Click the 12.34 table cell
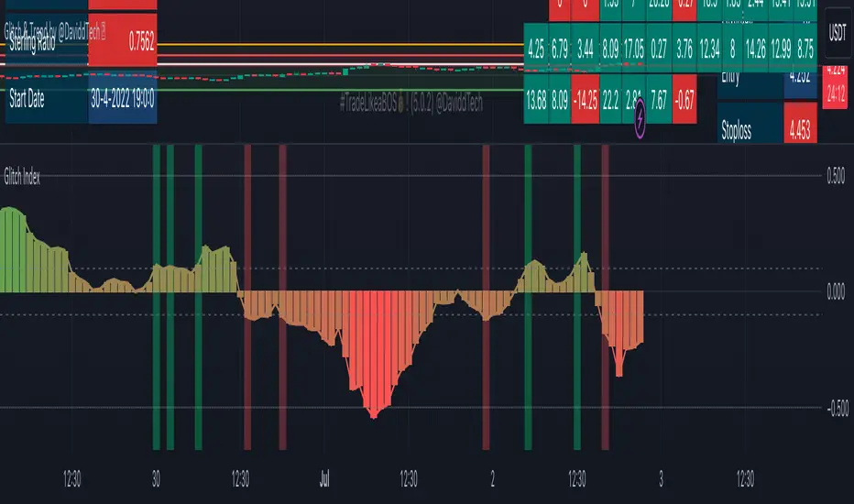Image resolution: width=854 pixels, height=504 pixels. tap(709, 49)
